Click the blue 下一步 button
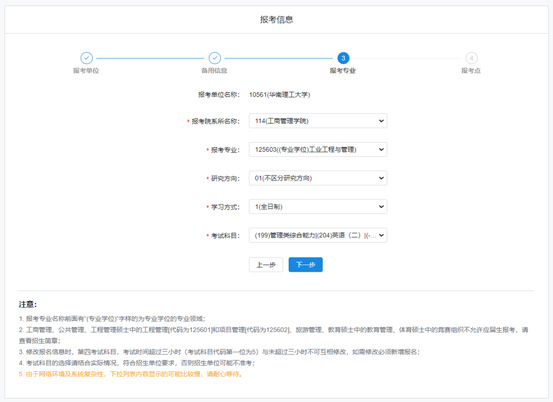 [305, 264]
